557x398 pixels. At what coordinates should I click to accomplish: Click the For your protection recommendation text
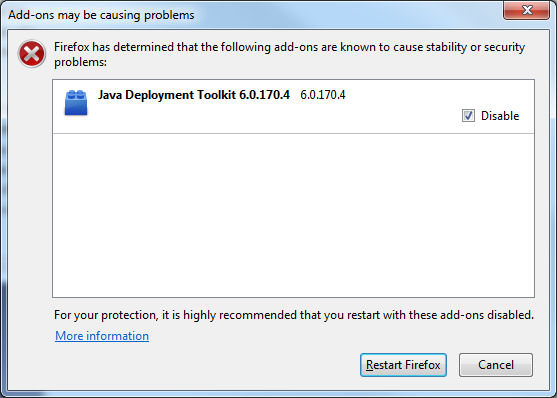pyautogui.click(x=294, y=315)
